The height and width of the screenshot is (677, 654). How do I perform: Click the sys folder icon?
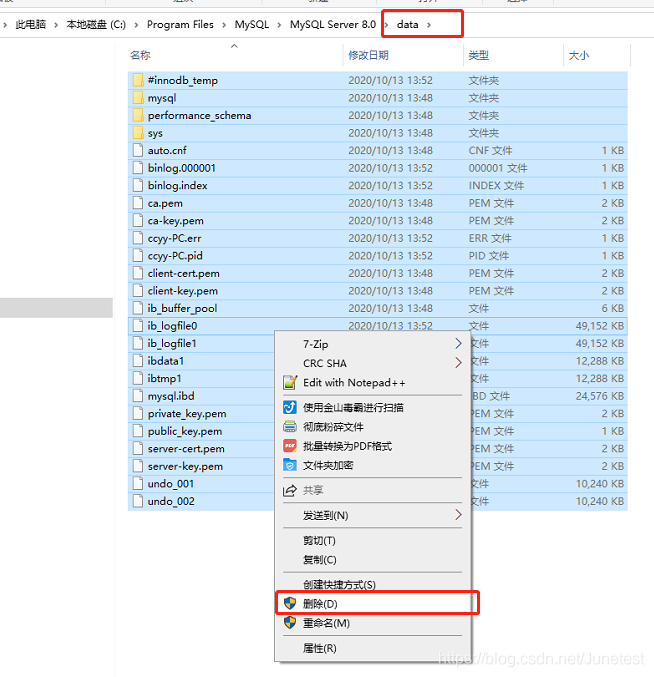point(138,133)
